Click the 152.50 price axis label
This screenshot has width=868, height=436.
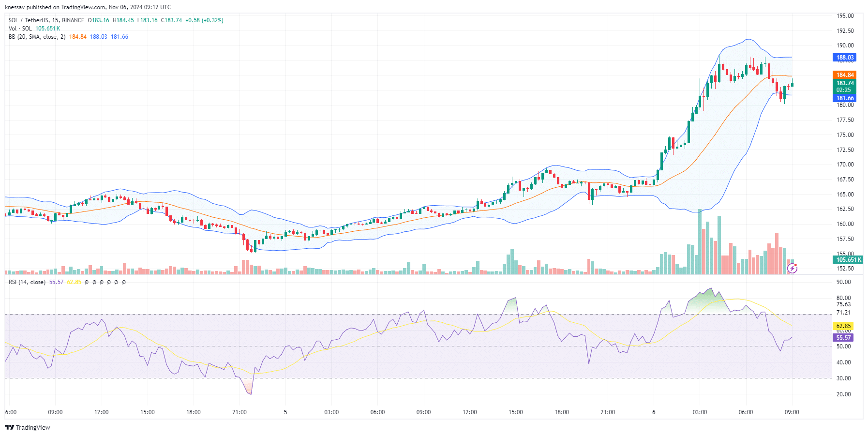point(845,269)
